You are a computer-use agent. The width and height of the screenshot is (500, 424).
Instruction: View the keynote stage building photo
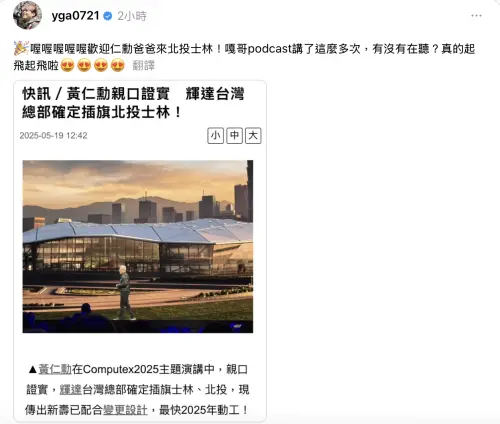pyautogui.click(x=138, y=246)
